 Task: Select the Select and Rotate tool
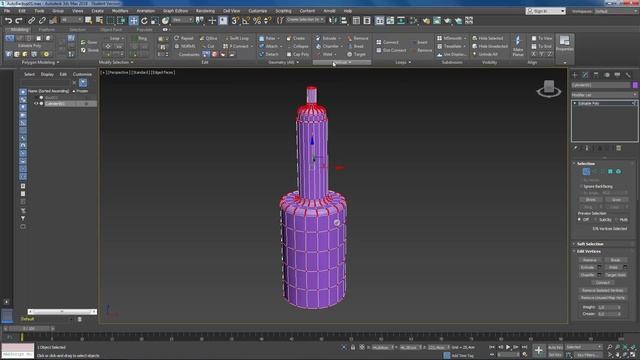(x=144, y=20)
